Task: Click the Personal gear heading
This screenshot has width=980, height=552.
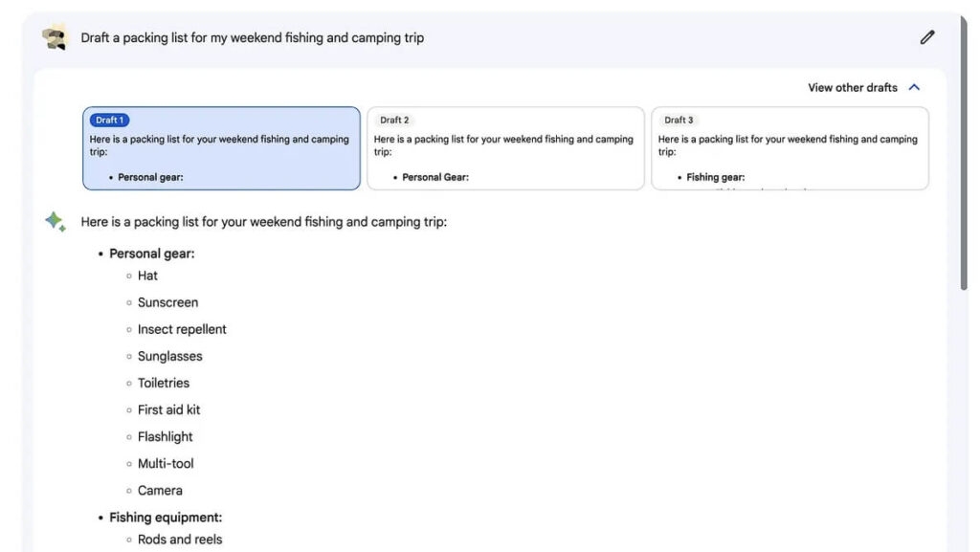Action: click(x=152, y=254)
